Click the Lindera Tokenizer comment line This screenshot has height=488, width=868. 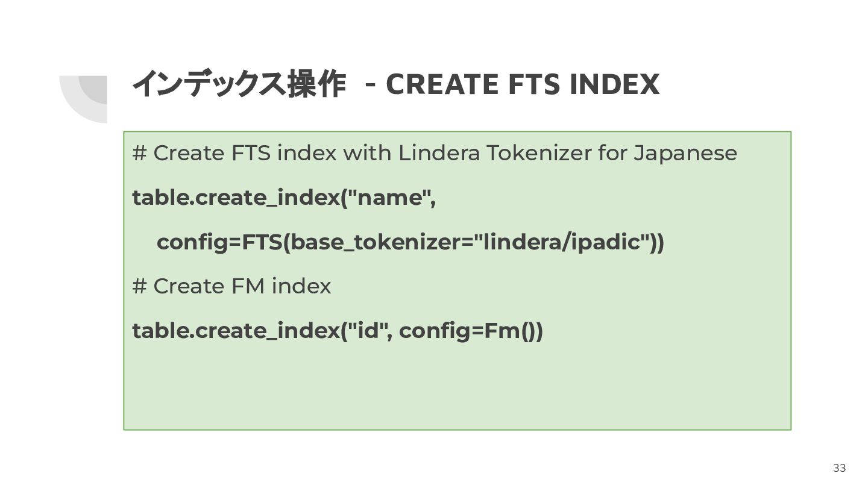point(435,154)
